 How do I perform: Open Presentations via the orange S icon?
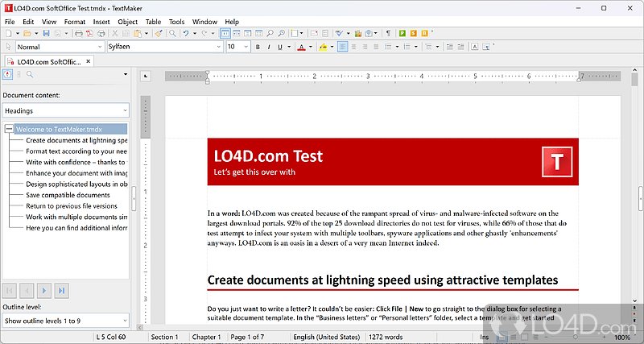tap(414, 33)
